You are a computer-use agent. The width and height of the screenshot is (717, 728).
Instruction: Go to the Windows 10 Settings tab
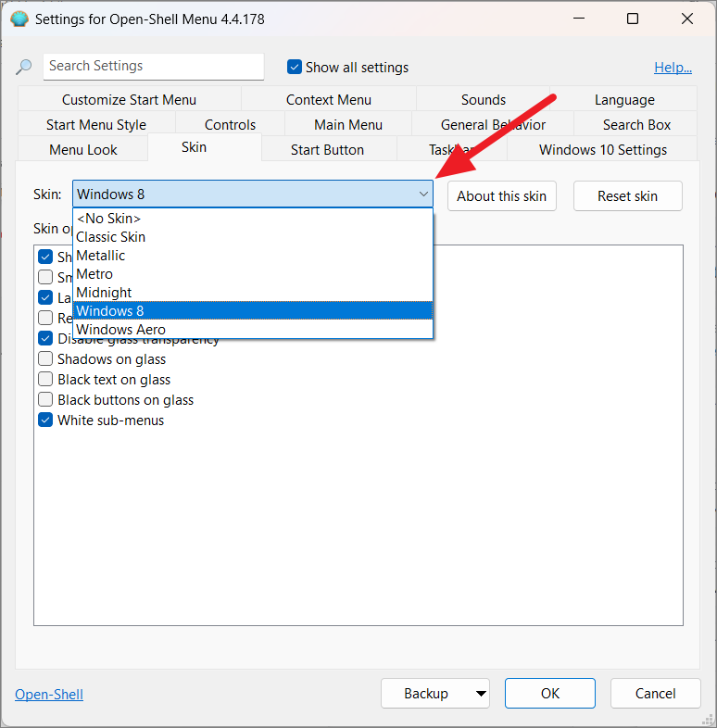click(x=602, y=150)
